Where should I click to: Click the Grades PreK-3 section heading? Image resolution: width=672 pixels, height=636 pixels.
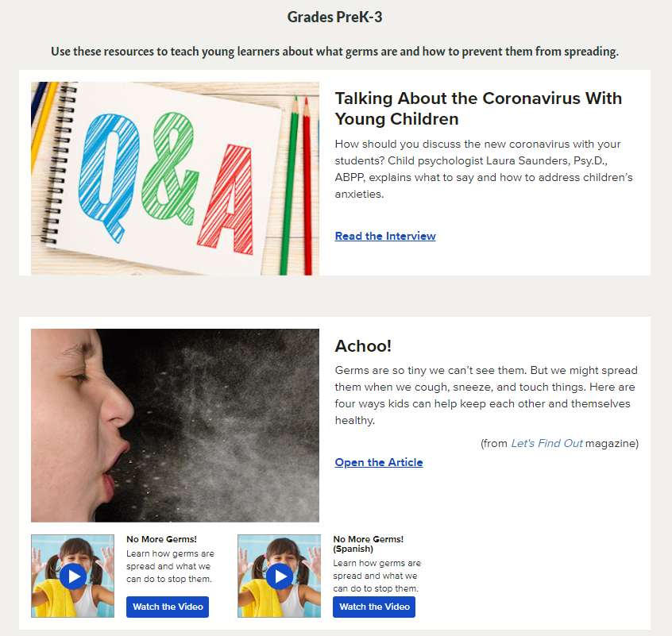(334, 17)
